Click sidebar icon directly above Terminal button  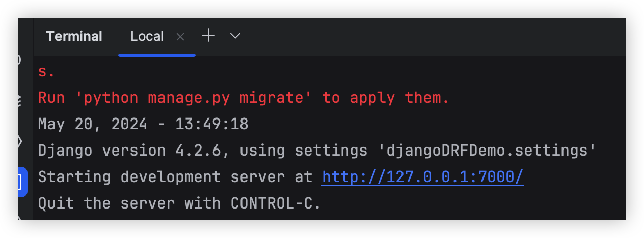pos(20,141)
